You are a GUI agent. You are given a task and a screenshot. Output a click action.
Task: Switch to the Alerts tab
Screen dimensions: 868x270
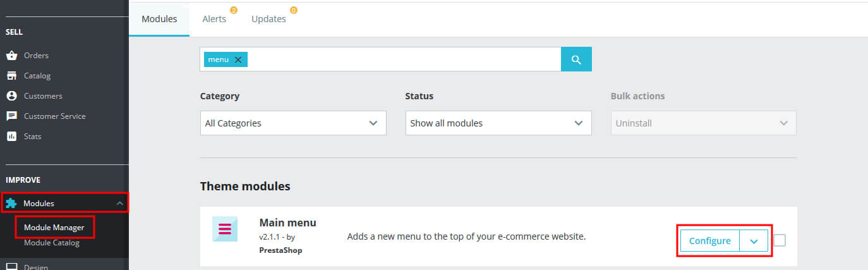(214, 19)
